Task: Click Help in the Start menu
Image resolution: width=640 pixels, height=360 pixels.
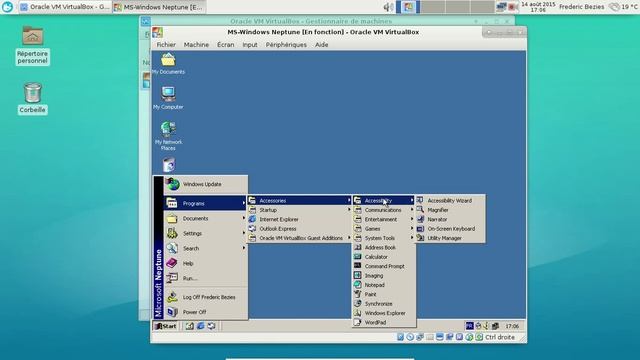Action: (206, 263)
